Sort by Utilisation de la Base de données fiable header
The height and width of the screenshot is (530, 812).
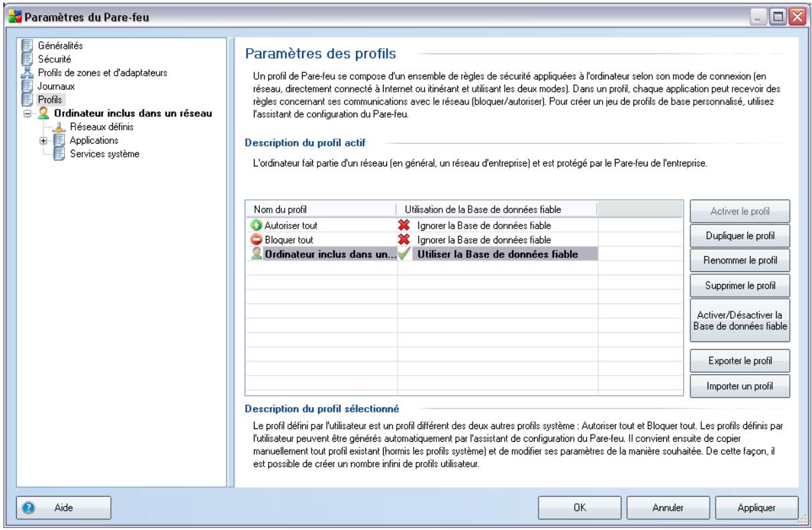497,209
